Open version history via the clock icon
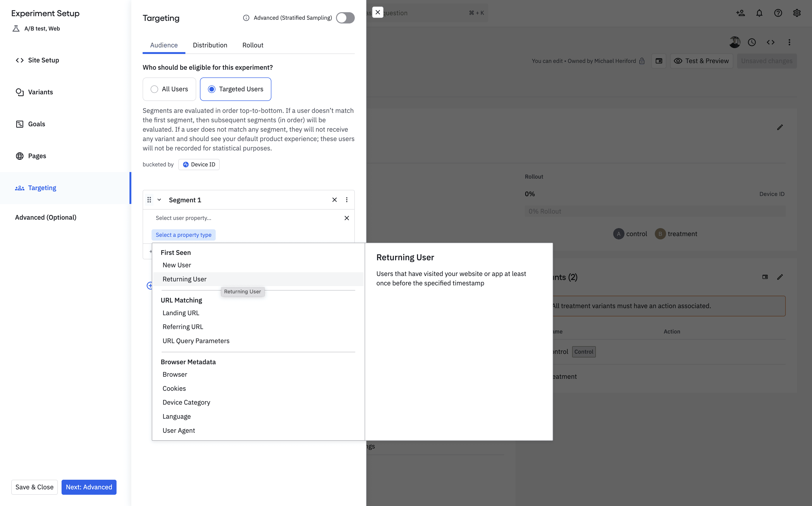The width and height of the screenshot is (812, 506). (x=752, y=42)
